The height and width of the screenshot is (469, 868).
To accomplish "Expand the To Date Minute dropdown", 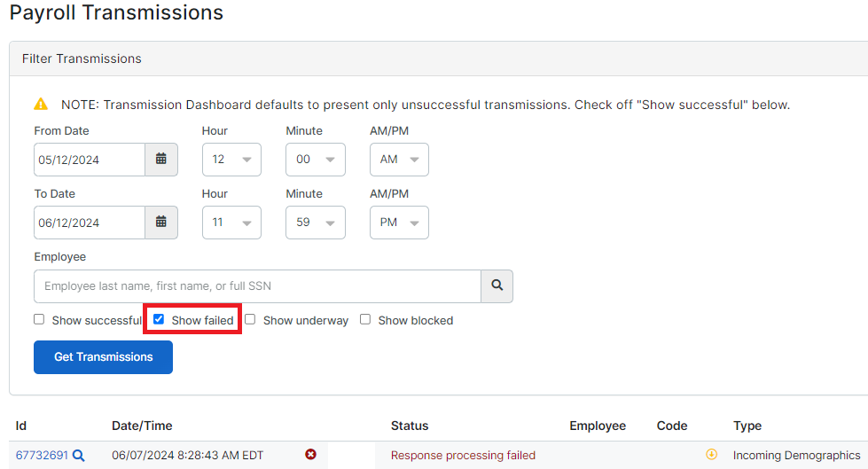I will click(x=316, y=223).
